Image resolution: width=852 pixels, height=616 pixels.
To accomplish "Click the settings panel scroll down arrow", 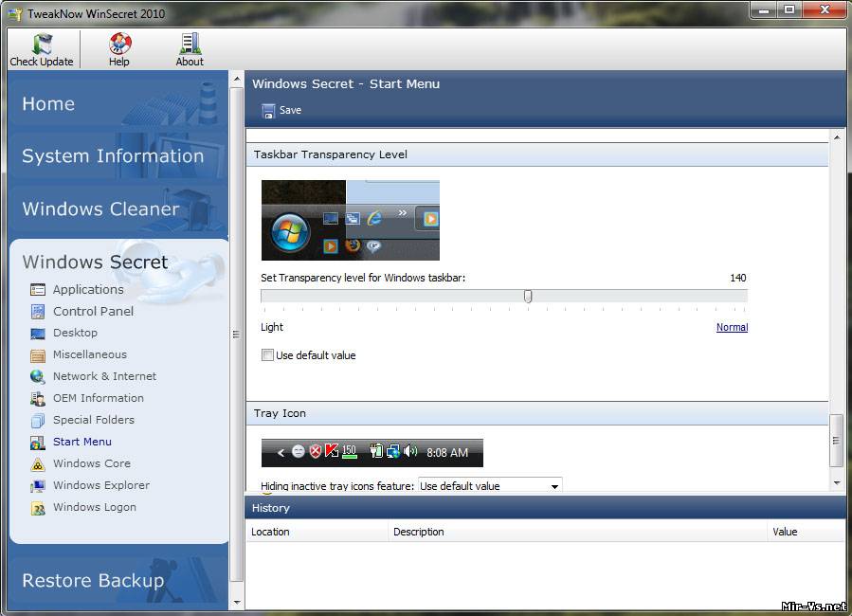I will (837, 483).
